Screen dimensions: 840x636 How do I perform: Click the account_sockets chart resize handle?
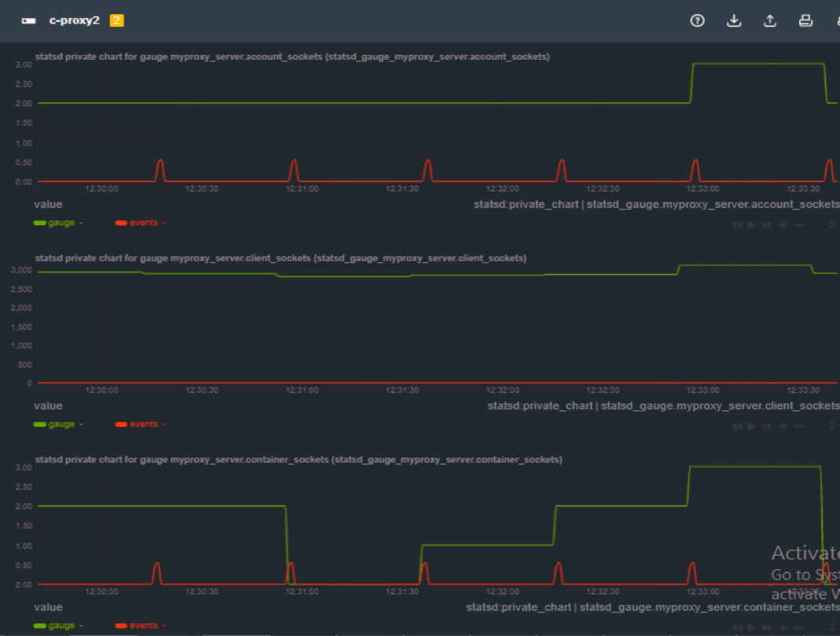[832, 224]
